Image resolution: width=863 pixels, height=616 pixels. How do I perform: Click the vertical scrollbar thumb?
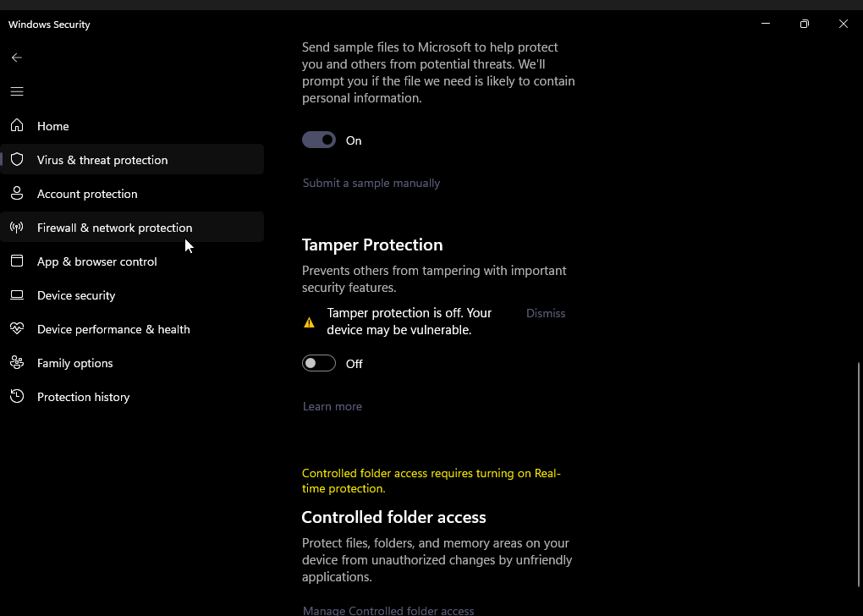coord(859,475)
